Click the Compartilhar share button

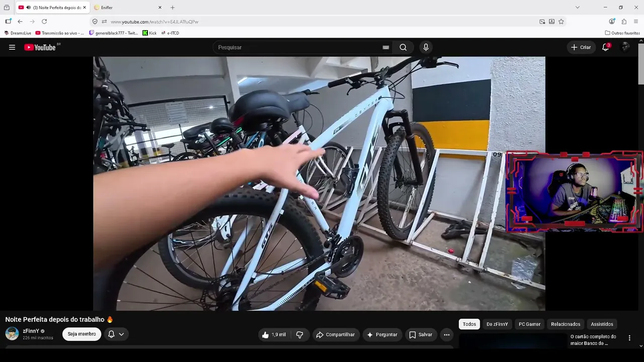point(335,335)
